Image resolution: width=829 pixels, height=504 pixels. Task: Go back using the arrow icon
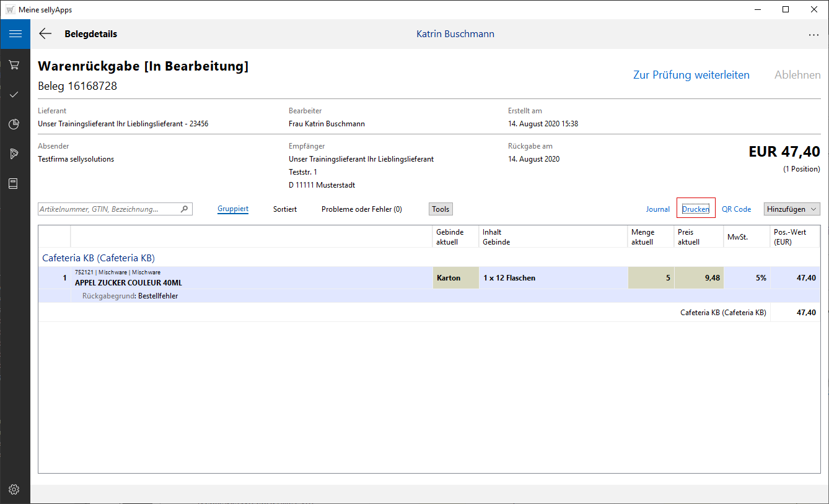pos(45,34)
